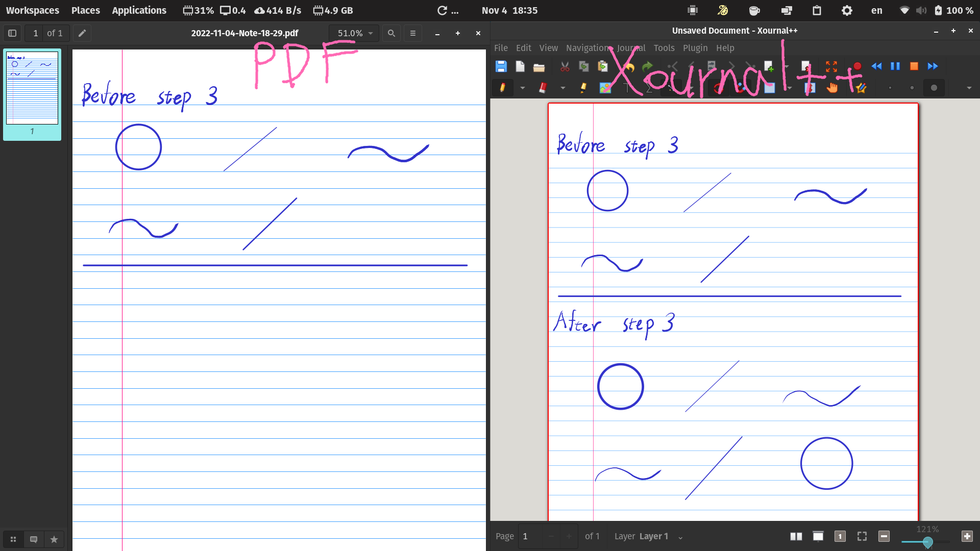Viewport: 980px width, 551px height.
Task: Select the Pen tool in Xournal++
Action: 503,88
